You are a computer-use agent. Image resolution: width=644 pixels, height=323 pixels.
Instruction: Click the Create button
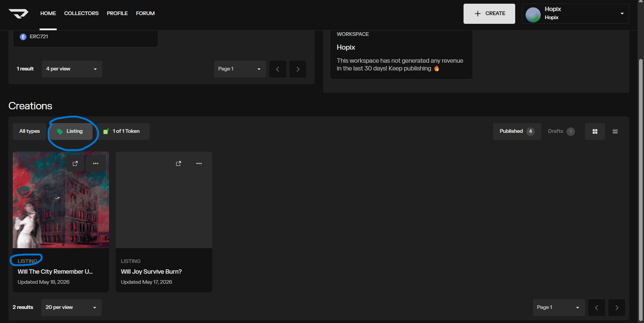(x=489, y=14)
